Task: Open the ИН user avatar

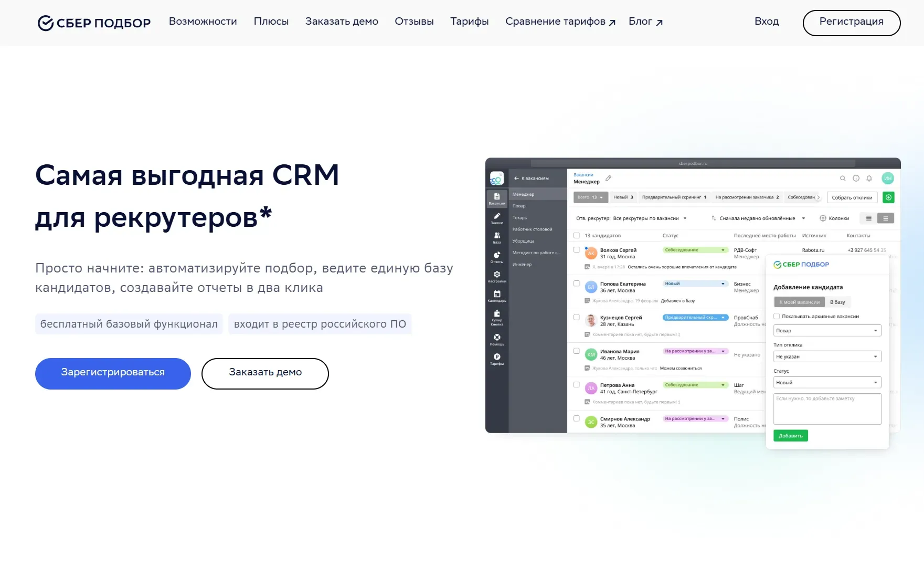Action: [x=888, y=178]
